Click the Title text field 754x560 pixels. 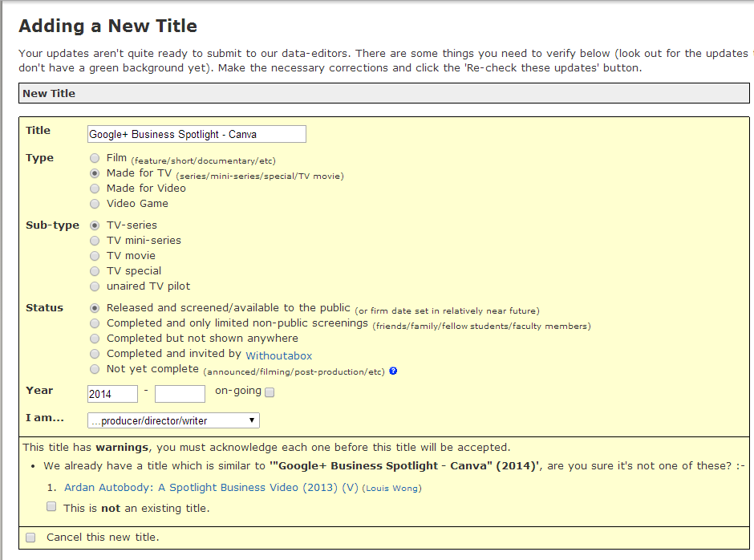click(197, 134)
